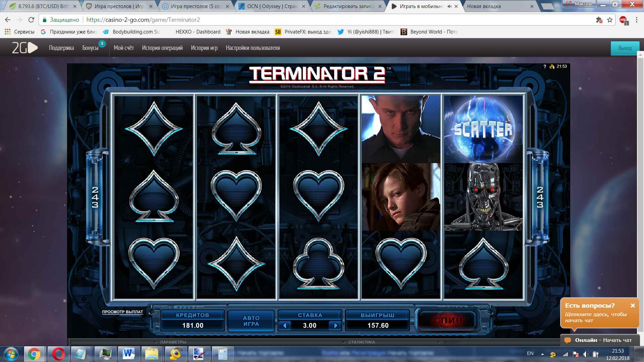
Task: Click the 2GO casino logo
Action: (25, 48)
